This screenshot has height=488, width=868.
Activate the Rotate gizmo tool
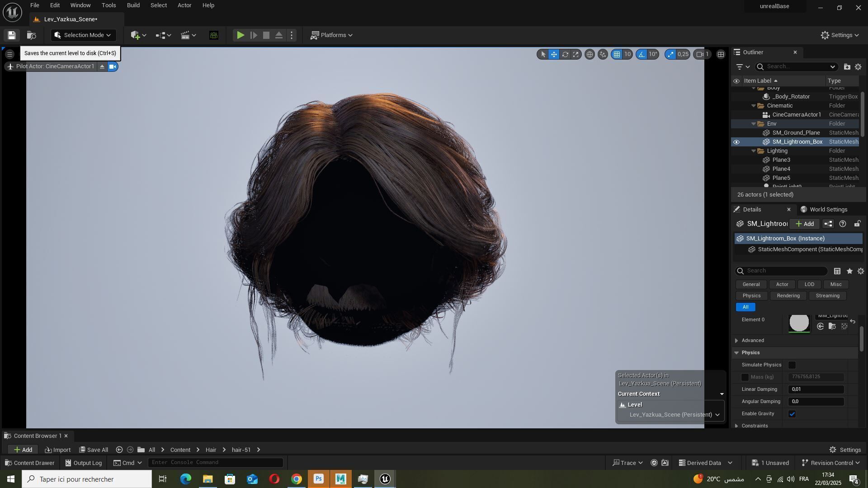(565, 55)
